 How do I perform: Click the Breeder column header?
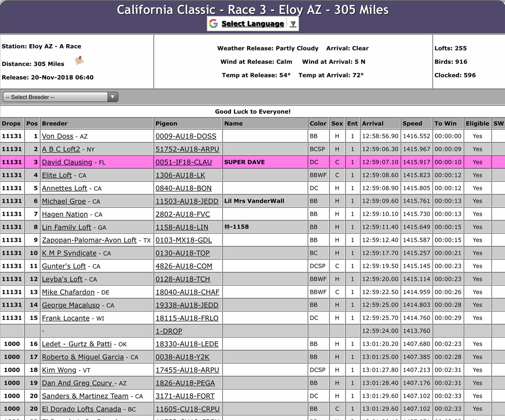(54, 123)
